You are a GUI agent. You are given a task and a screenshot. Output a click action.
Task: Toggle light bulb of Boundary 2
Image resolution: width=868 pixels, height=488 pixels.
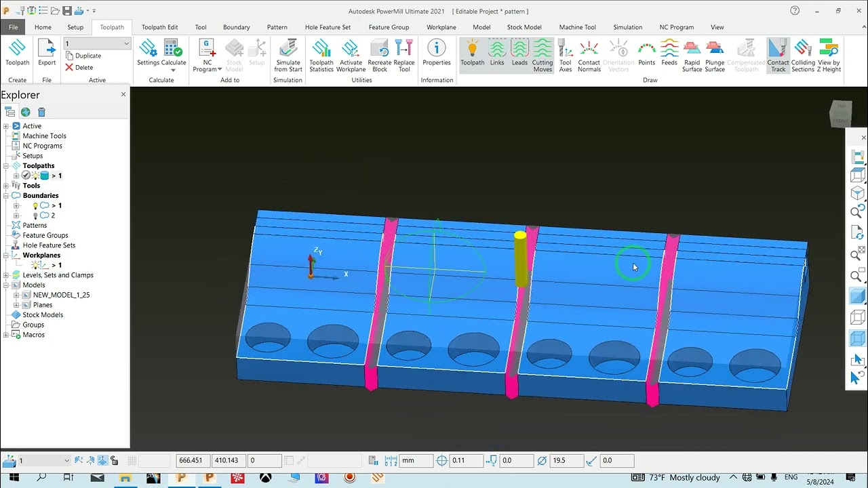[35, 216]
